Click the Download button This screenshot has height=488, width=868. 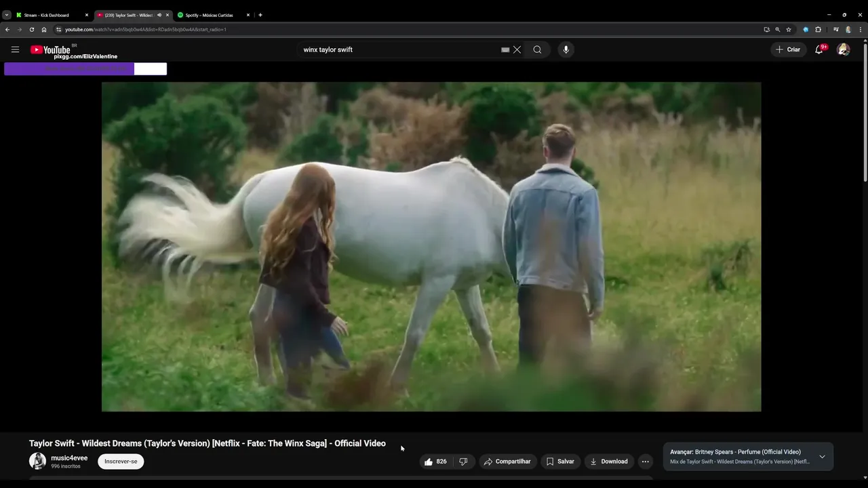click(609, 462)
